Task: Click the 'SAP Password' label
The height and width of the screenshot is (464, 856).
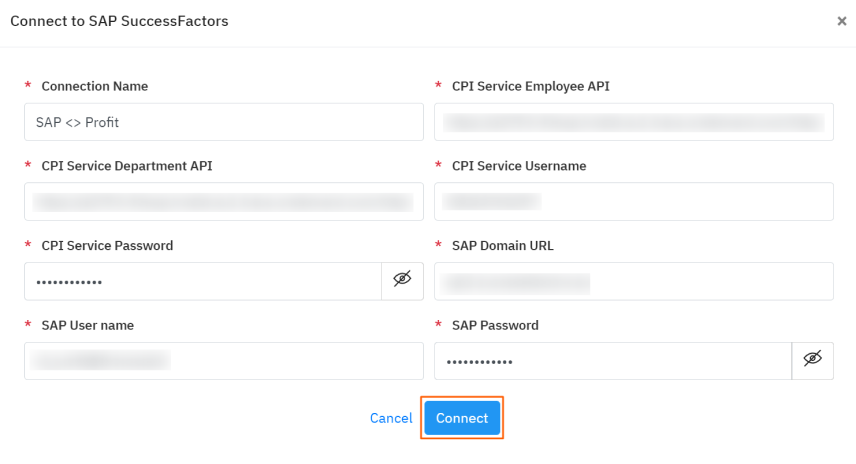Action: click(x=495, y=325)
